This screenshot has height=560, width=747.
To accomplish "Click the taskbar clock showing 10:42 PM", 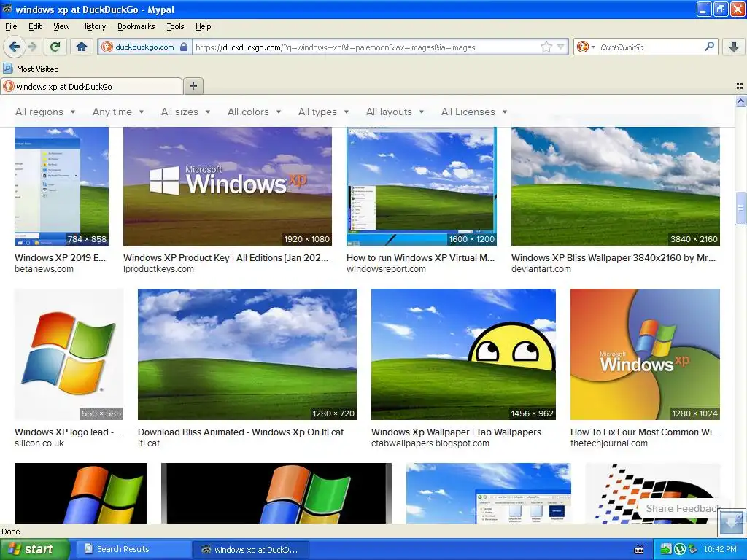I will (720, 549).
